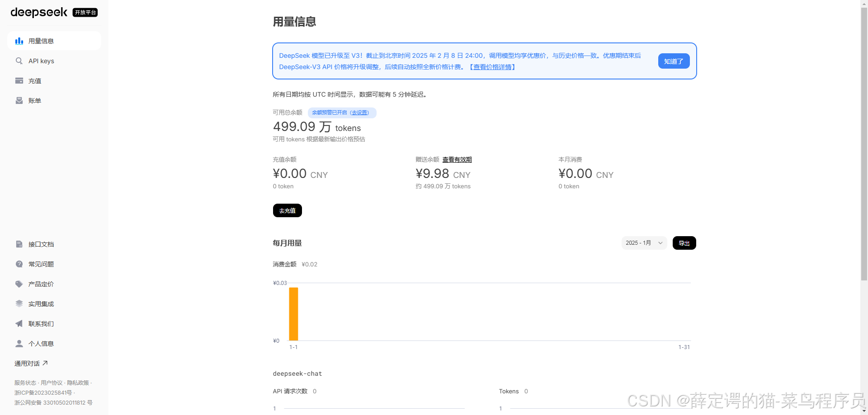
Task: Click the 接口文档 document icon
Action: point(19,244)
